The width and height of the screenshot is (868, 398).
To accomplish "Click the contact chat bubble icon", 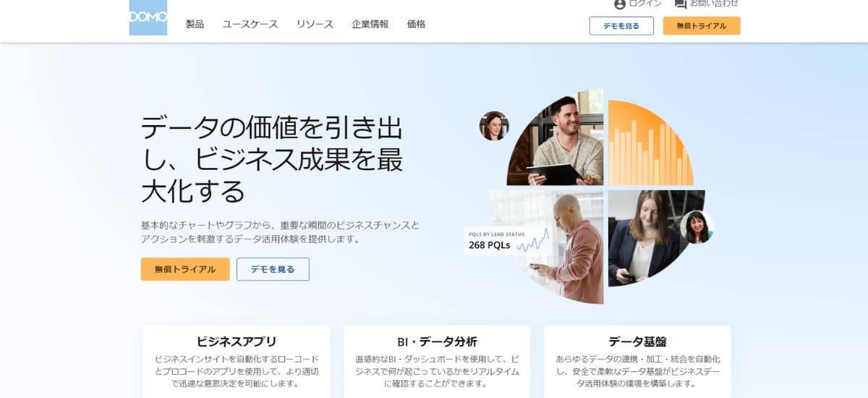I will pyautogui.click(x=681, y=4).
